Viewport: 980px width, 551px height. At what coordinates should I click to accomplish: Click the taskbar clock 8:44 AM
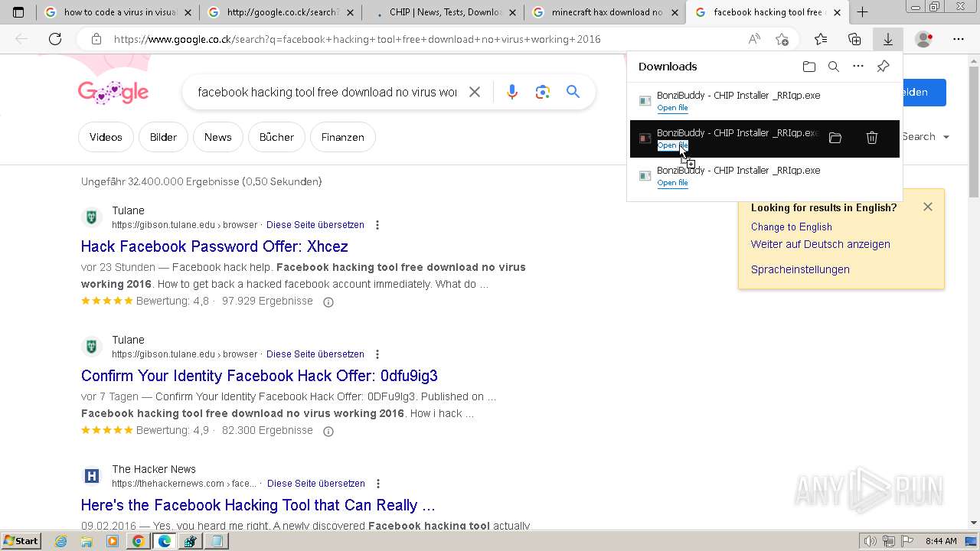[x=940, y=541]
